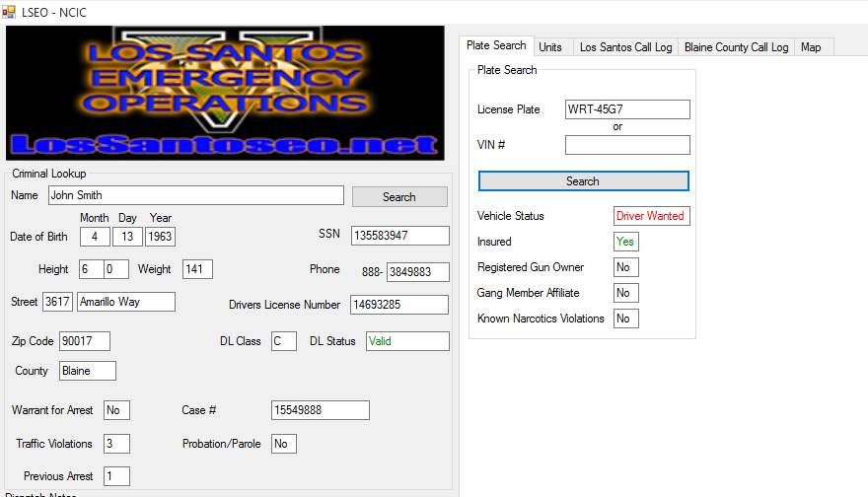This screenshot has height=497, width=868.
Task: Focus the Case # input field
Action: 320,410
